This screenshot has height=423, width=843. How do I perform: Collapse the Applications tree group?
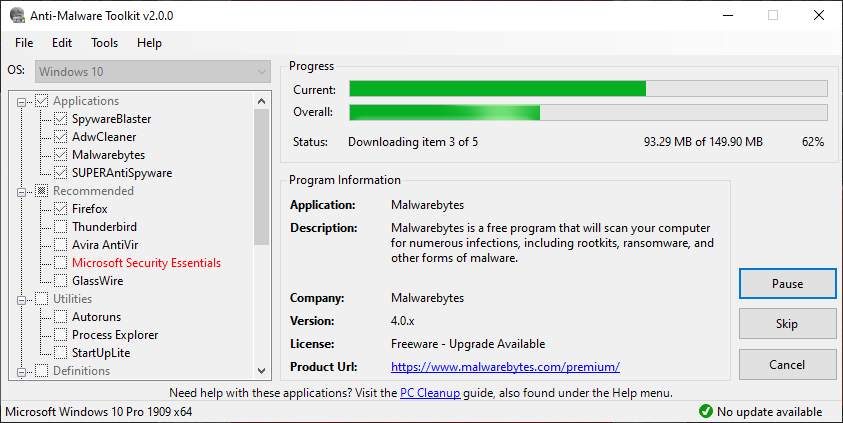click(23, 101)
